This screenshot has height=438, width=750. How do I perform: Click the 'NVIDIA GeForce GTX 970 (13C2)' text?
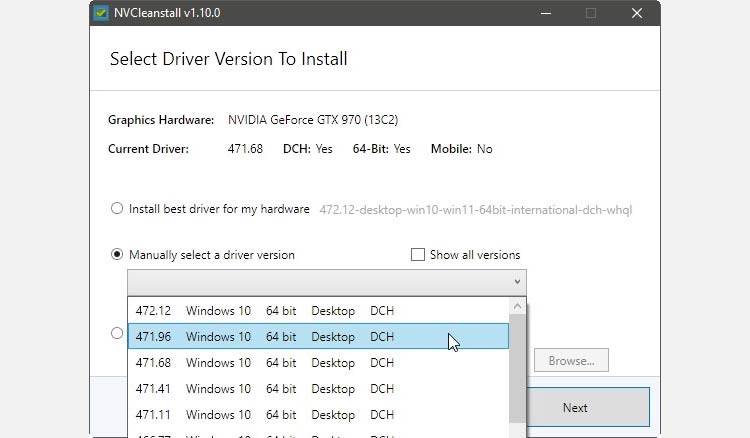(x=313, y=120)
